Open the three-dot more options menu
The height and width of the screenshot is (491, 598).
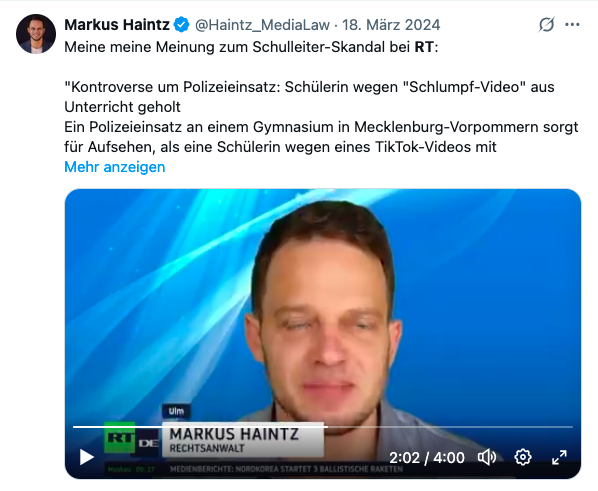[x=572, y=25]
